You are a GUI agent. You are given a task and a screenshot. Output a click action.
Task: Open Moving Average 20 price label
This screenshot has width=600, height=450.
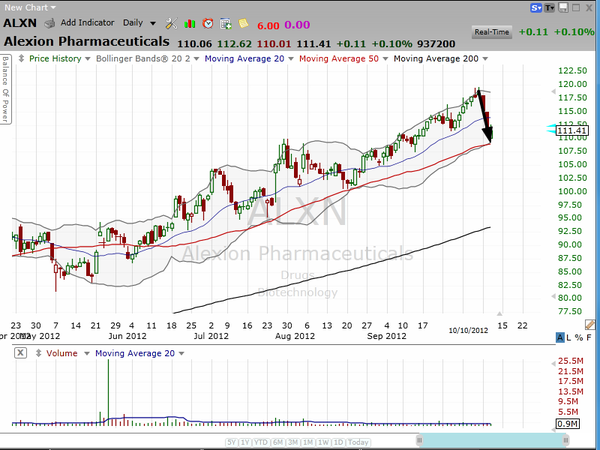(x=244, y=59)
